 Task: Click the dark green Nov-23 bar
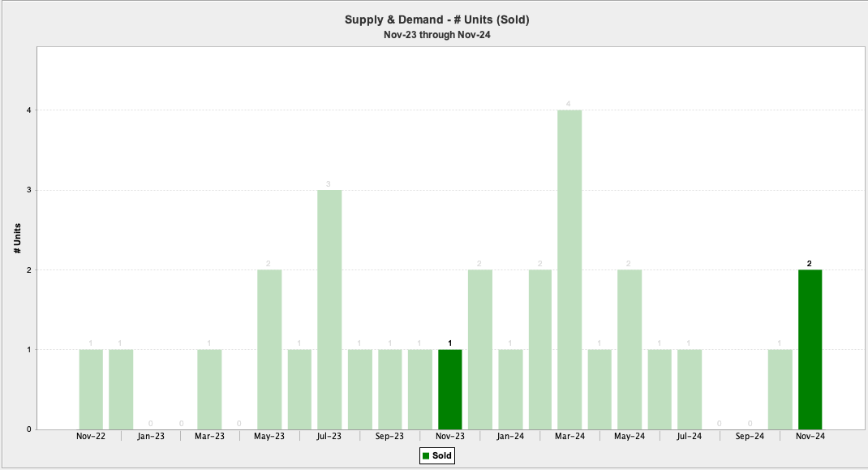(450, 389)
